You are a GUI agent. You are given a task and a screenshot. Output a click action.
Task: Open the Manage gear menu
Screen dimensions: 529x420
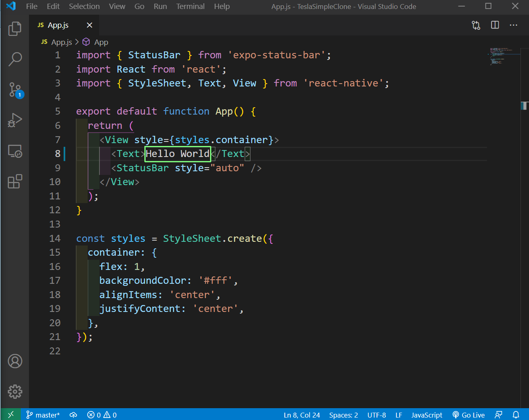[x=15, y=391]
